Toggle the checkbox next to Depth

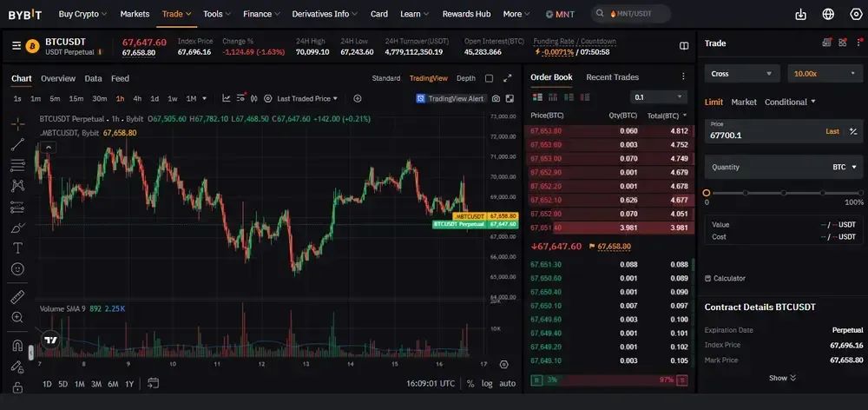tap(489, 78)
